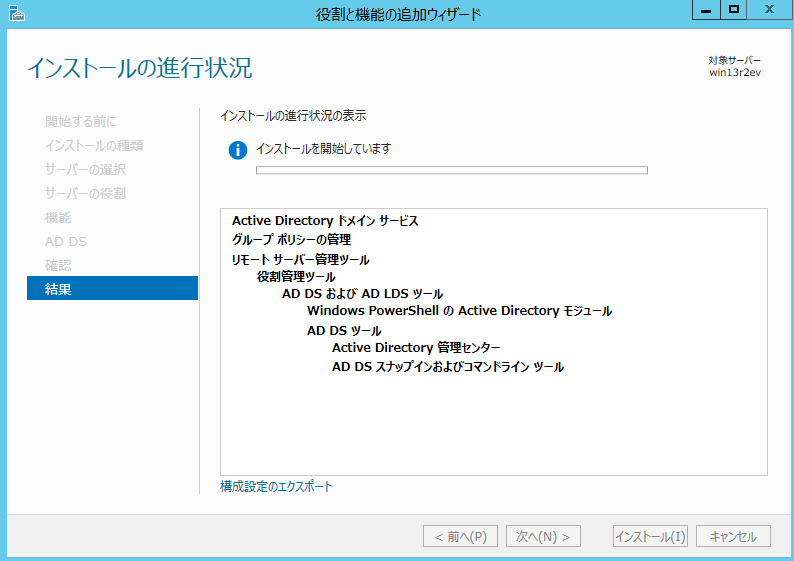
Task: Click the blue information icon
Action: [x=237, y=150]
